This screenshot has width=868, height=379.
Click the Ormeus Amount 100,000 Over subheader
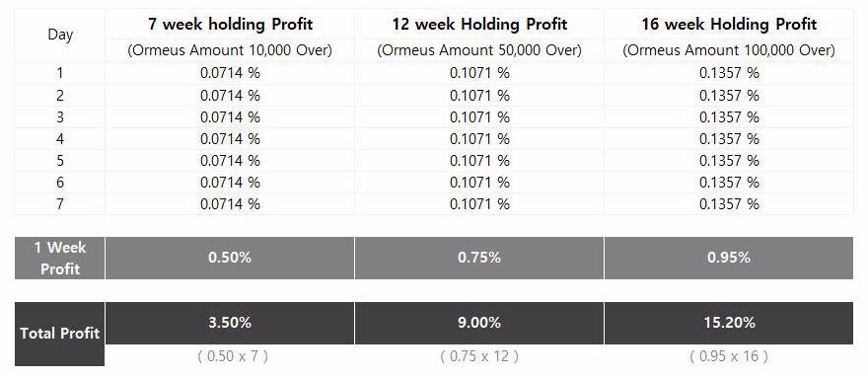click(x=729, y=50)
